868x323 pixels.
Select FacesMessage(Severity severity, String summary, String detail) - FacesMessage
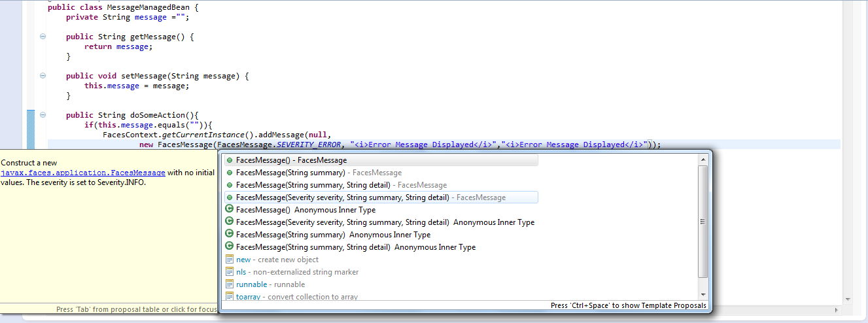[x=381, y=197]
